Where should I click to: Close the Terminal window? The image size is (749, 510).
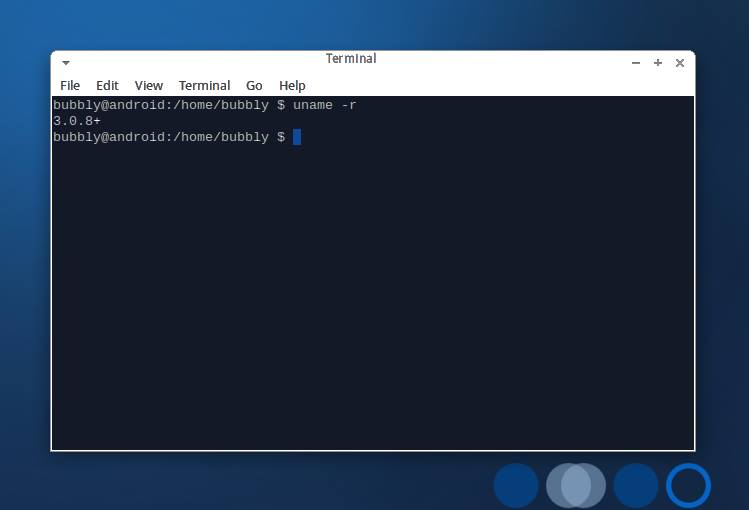click(680, 63)
